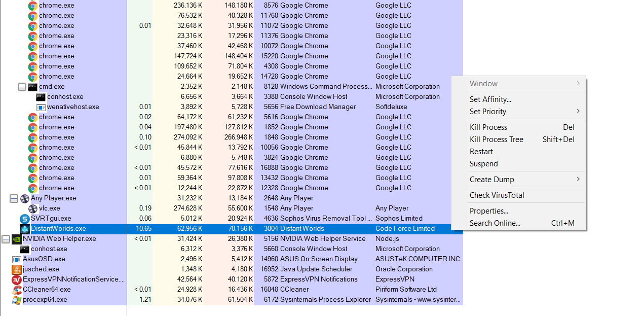644x316 pixels.
Task: Click the ASUS On-Screen Display description
Action: pyautogui.click(x=319, y=259)
